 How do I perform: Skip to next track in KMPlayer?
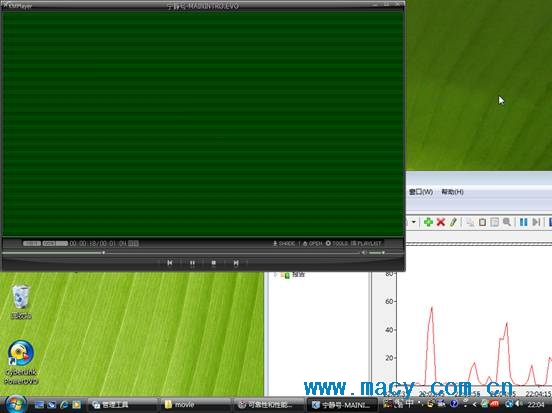coord(236,263)
